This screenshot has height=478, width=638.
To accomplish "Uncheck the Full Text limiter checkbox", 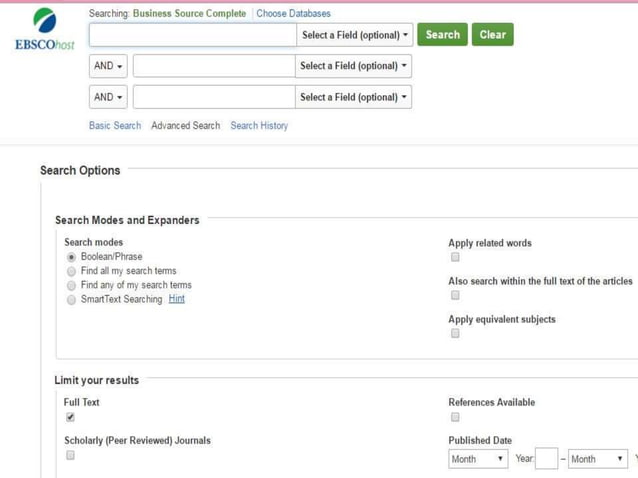I will [70, 417].
